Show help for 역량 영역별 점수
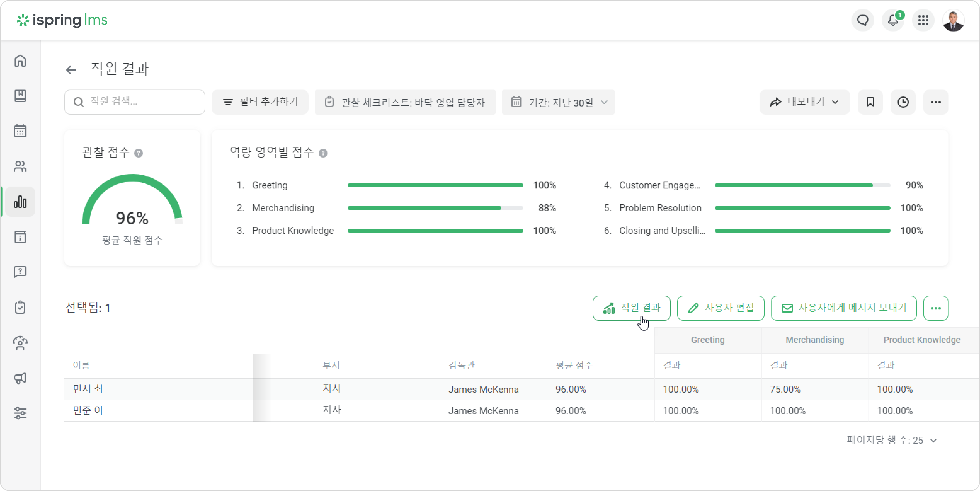980x491 pixels. click(323, 153)
